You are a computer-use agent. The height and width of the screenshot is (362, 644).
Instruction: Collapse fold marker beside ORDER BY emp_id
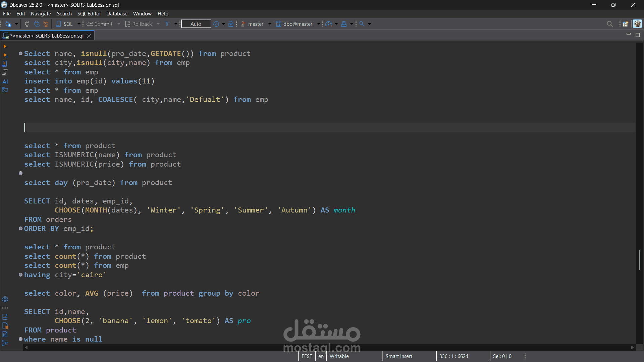coord(21,229)
